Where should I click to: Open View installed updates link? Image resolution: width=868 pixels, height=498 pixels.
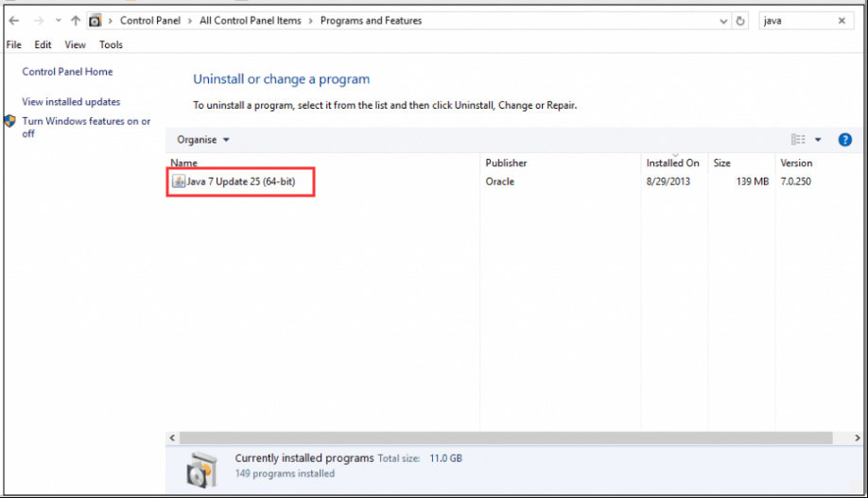[71, 102]
